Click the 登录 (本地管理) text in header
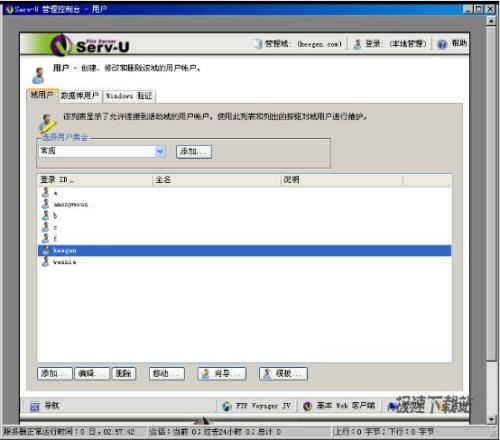Image resolution: width=500 pixels, height=440 pixels. (x=395, y=44)
